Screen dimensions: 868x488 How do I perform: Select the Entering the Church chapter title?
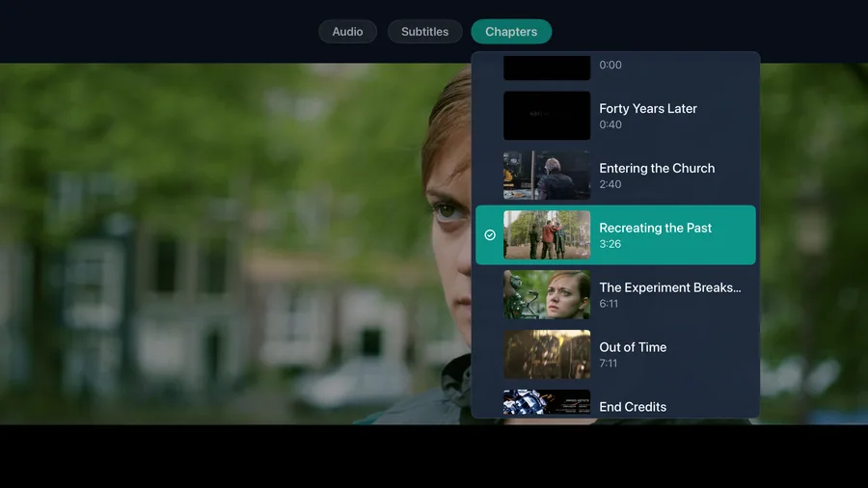tap(657, 168)
